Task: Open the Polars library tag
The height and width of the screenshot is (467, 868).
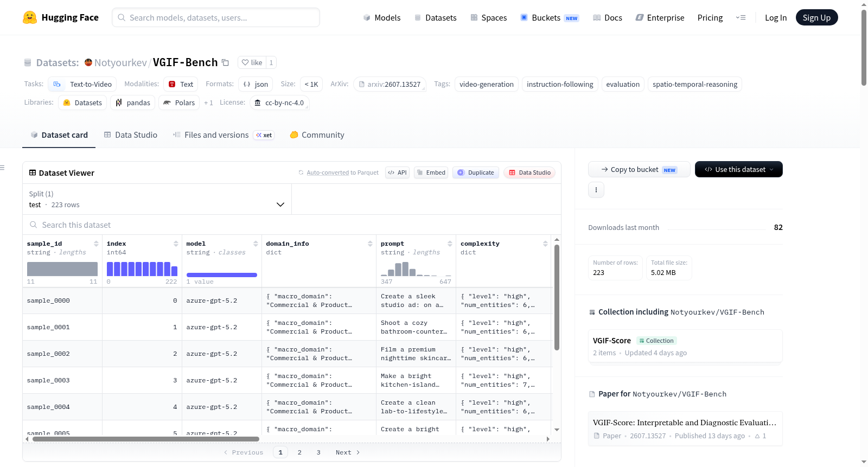Action: pyautogui.click(x=179, y=103)
